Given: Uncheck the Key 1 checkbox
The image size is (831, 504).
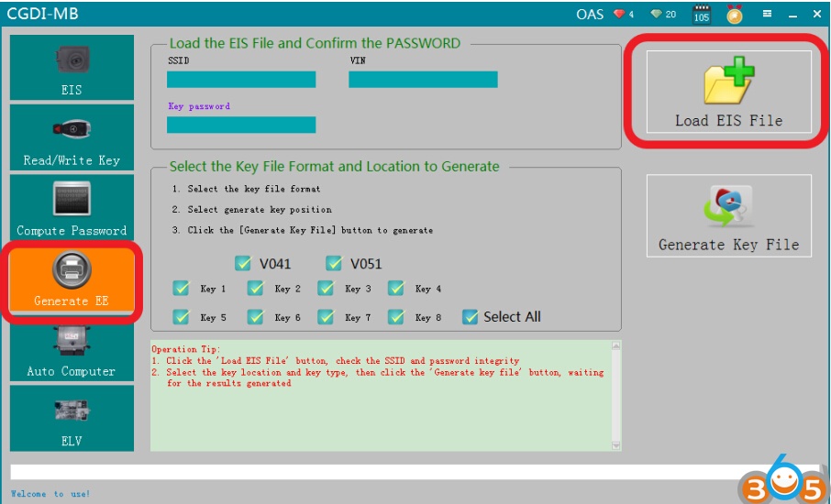Looking at the screenshot, I should [x=181, y=288].
